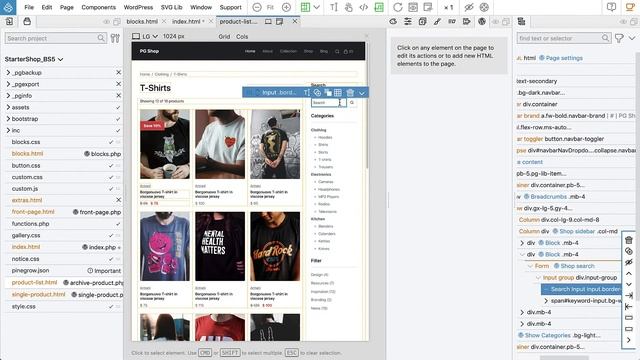Switch to blocks.html tab

point(142,21)
